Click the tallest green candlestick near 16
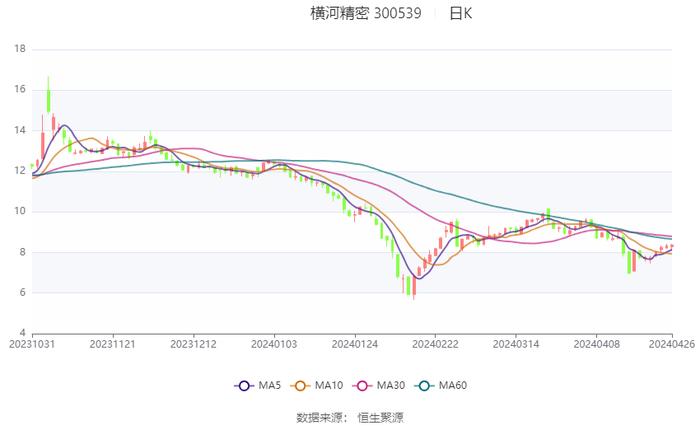Image resolution: width=700 pixels, height=426 pixels. click(x=48, y=95)
